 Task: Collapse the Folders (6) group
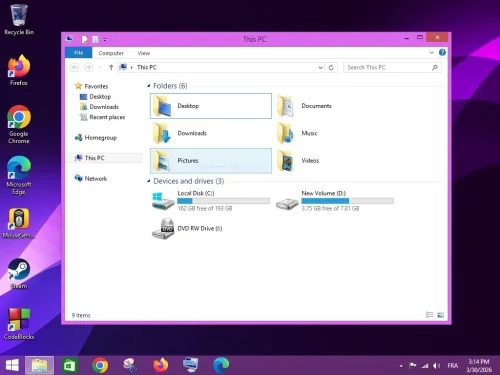[149, 86]
